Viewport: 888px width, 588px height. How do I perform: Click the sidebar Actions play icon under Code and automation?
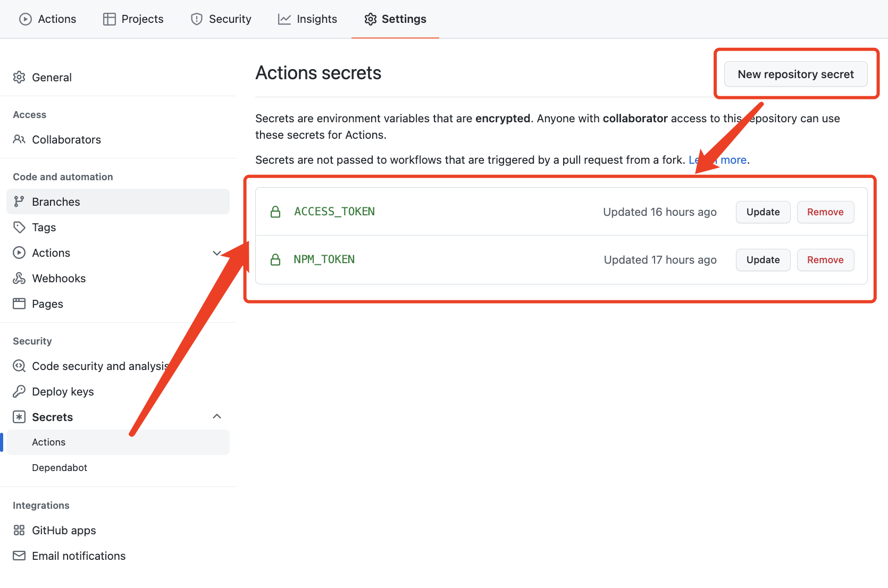19,253
